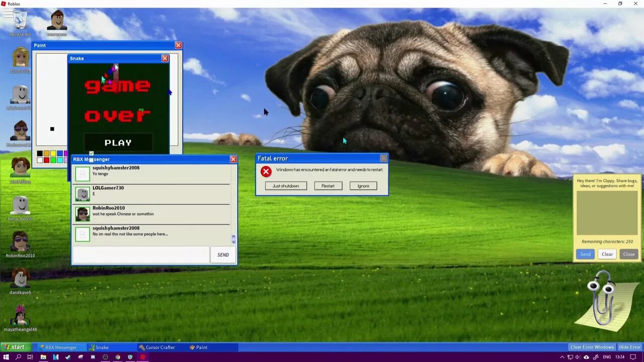Click the Hide Error button
The height and width of the screenshot is (362, 644).
point(630,347)
